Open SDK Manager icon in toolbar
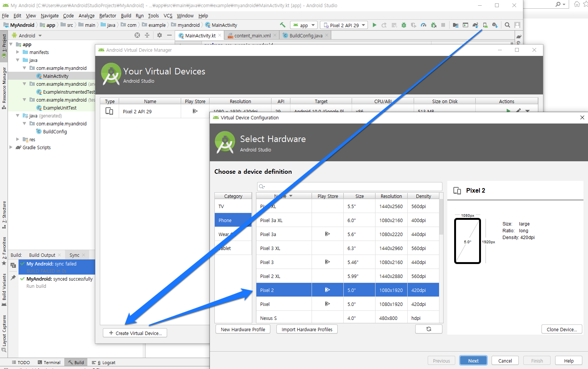 tap(495, 25)
